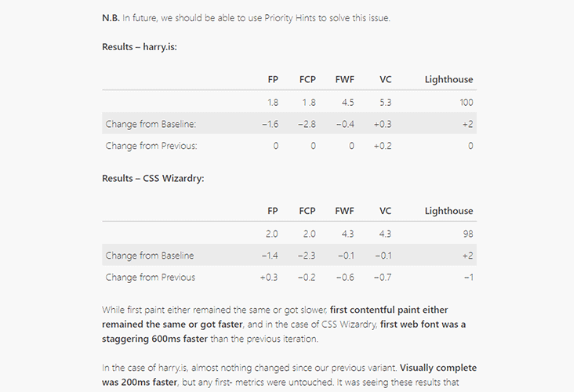Click the −0.7 VC change value
This screenshot has height=392, width=588.
point(383,277)
